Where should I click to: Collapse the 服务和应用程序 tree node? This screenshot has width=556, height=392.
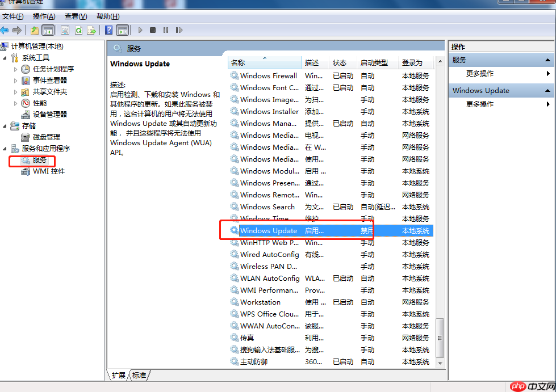(5, 149)
